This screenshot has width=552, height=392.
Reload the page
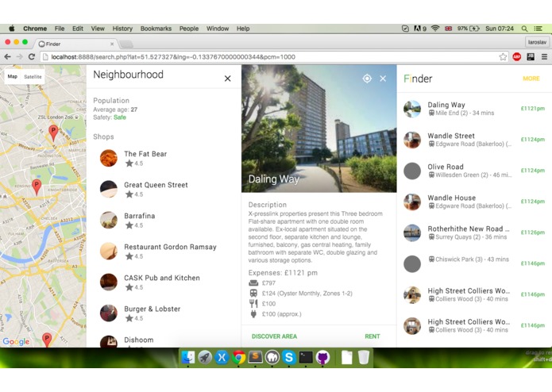(x=31, y=56)
